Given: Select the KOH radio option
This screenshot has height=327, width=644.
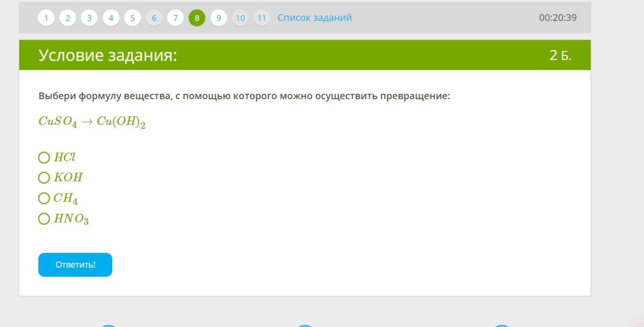Looking at the screenshot, I should pos(44,178).
